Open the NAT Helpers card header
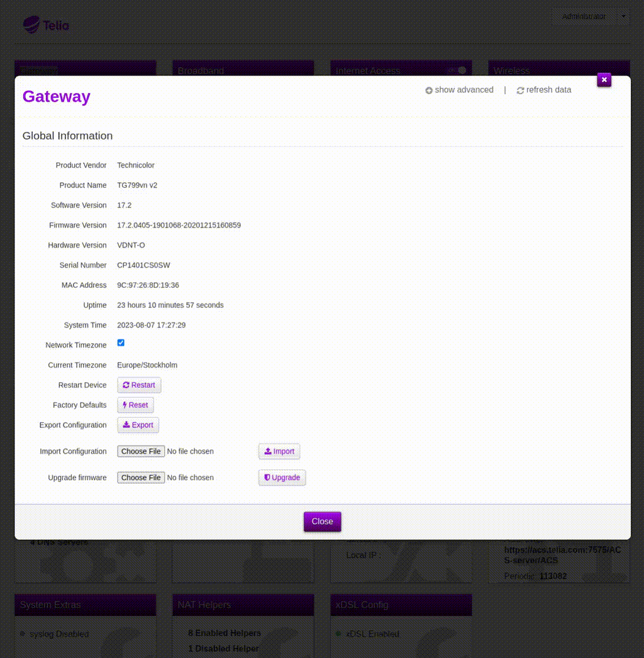Image resolution: width=644 pixels, height=658 pixels. [x=204, y=605]
